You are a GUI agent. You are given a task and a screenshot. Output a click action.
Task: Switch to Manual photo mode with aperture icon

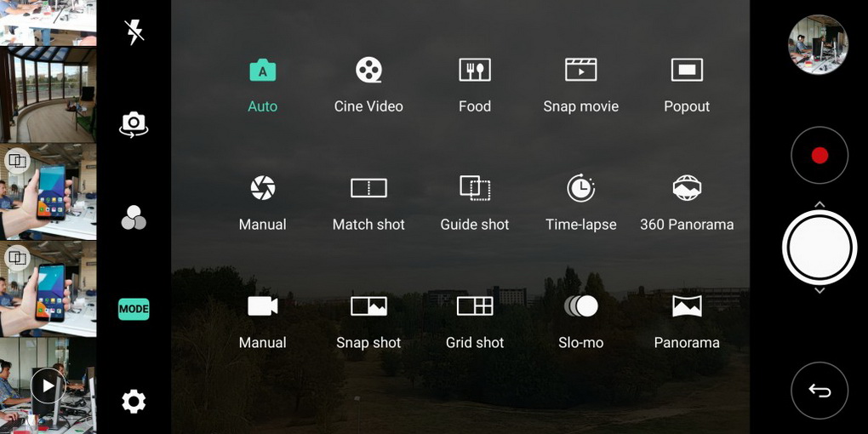pyautogui.click(x=262, y=189)
